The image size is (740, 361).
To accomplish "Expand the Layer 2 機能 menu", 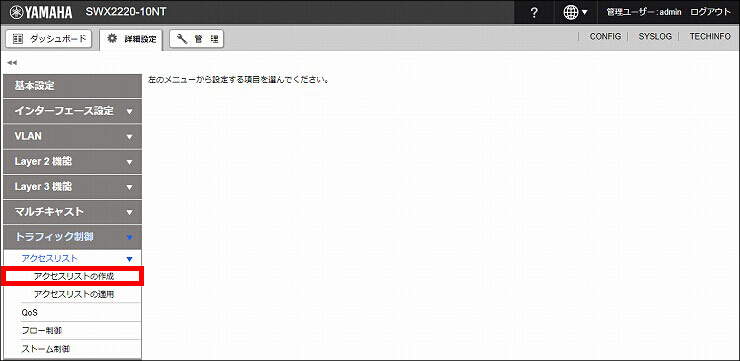I will pyautogui.click(x=72, y=161).
